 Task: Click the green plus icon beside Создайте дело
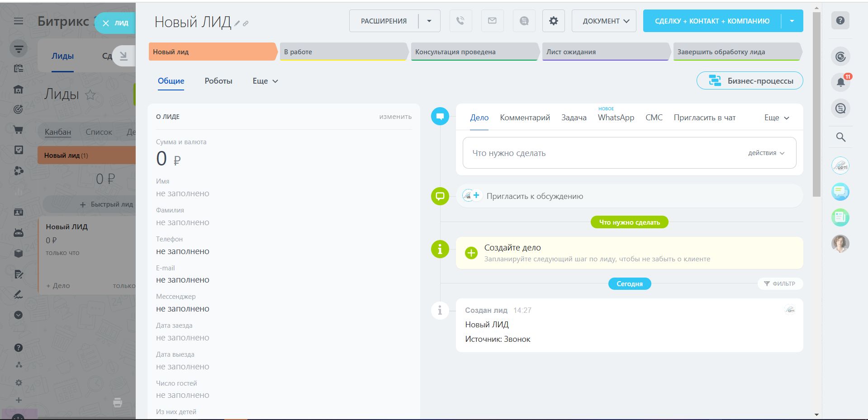[x=471, y=253]
